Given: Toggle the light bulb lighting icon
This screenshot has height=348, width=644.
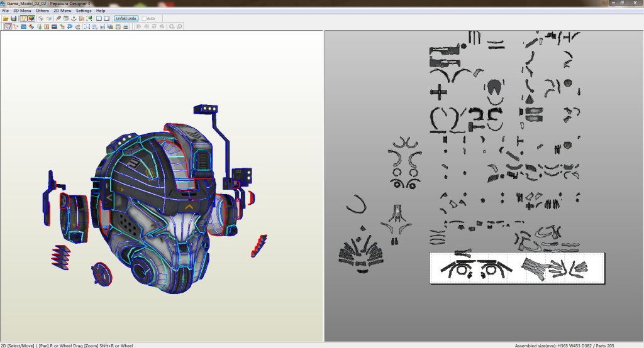Looking at the screenshot, I should tap(23, 18).
